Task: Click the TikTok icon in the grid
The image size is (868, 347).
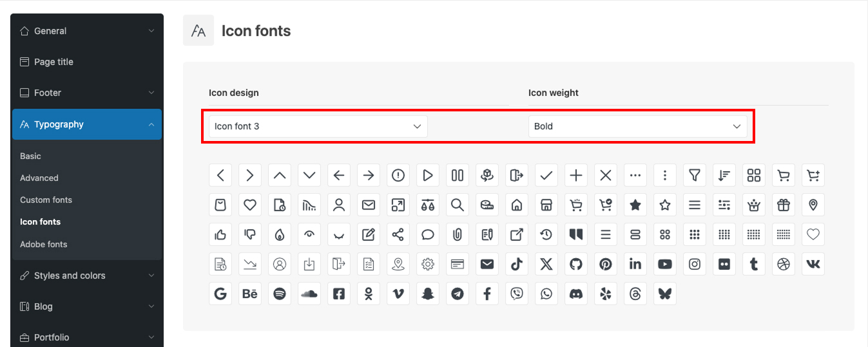Action: pyautogui.click(x=517, y=264)
